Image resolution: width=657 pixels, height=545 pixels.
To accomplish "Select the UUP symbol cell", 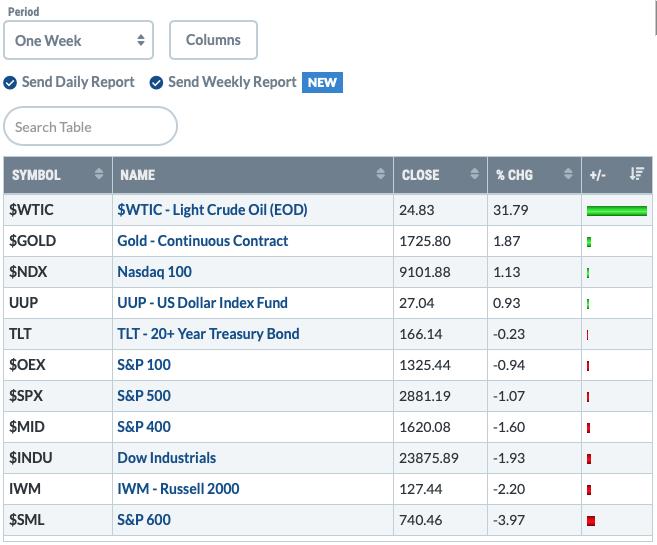I will click(58, 303).
